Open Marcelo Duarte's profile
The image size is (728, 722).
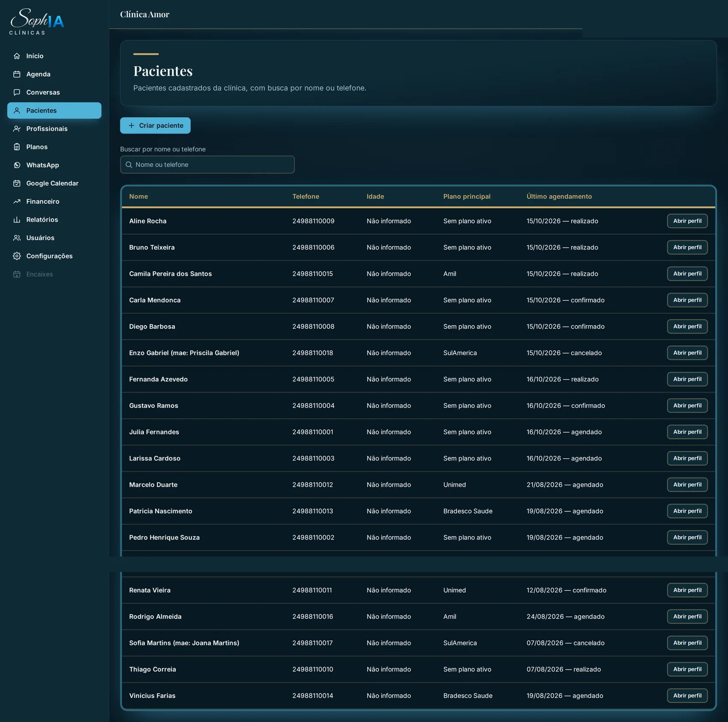687,484
